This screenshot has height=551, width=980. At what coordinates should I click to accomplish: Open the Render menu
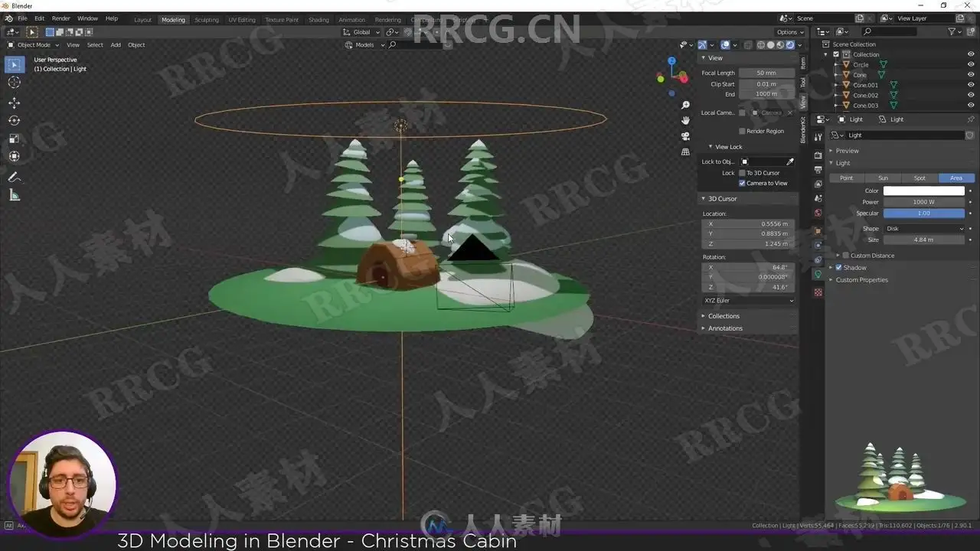(x=61, y=18)
